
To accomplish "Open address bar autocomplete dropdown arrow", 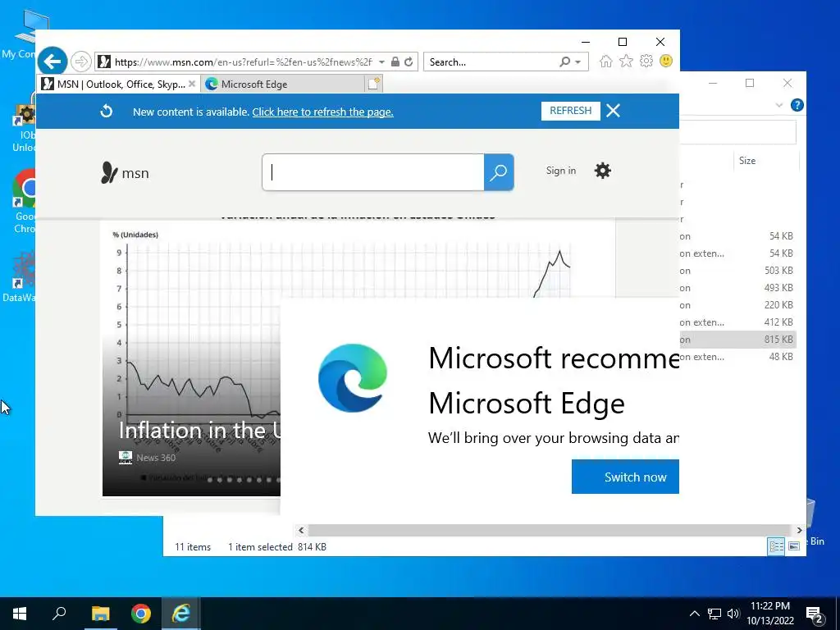I will click(381, 62).
